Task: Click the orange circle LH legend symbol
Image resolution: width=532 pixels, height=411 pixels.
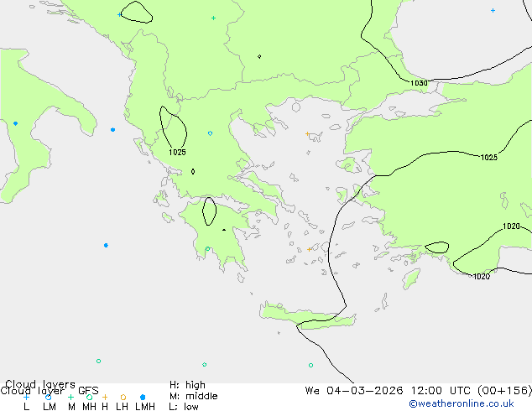Action: 123,397
